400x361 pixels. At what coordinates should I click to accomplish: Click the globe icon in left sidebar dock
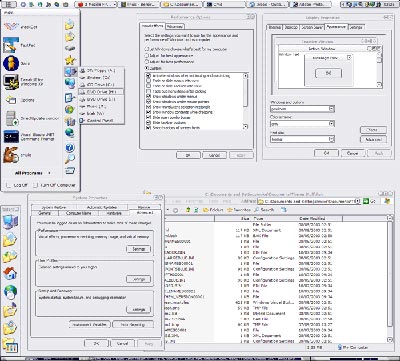pos(10,292)
